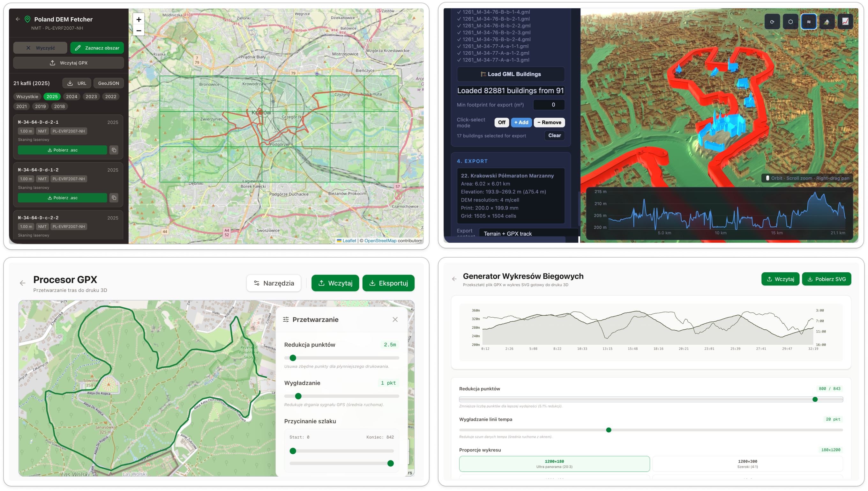Filter tiles by year 2024
The width and height of the screenshot is (868, 491).
tap(71, 96)
